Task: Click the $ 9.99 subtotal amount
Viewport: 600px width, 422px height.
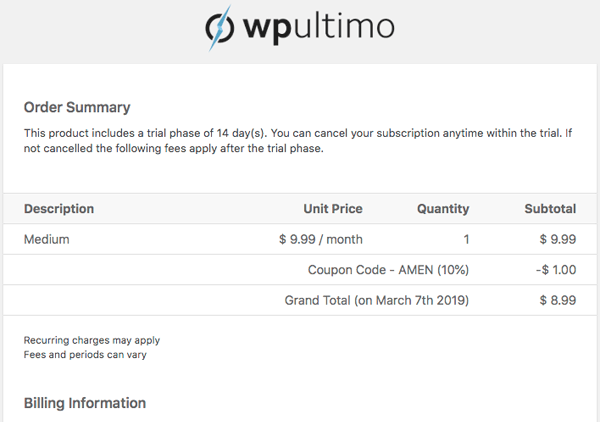Action: 558,239
